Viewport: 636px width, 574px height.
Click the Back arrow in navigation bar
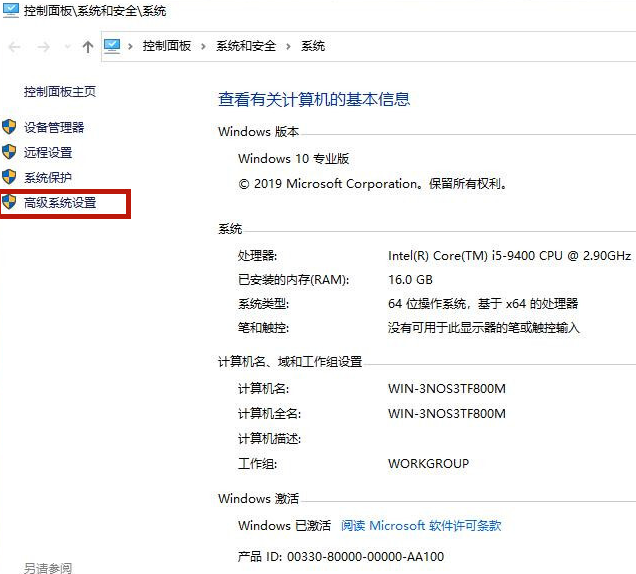tap(15, 47)
